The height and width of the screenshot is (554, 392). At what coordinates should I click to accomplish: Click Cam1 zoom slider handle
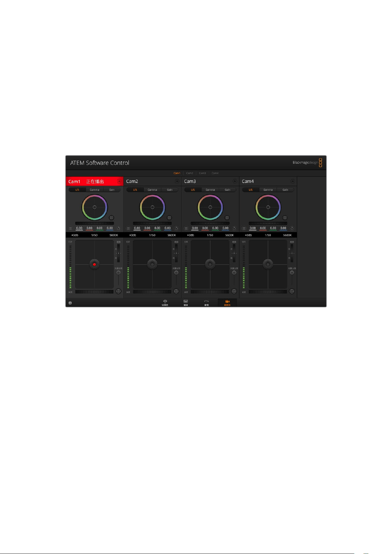pos(118,253)
